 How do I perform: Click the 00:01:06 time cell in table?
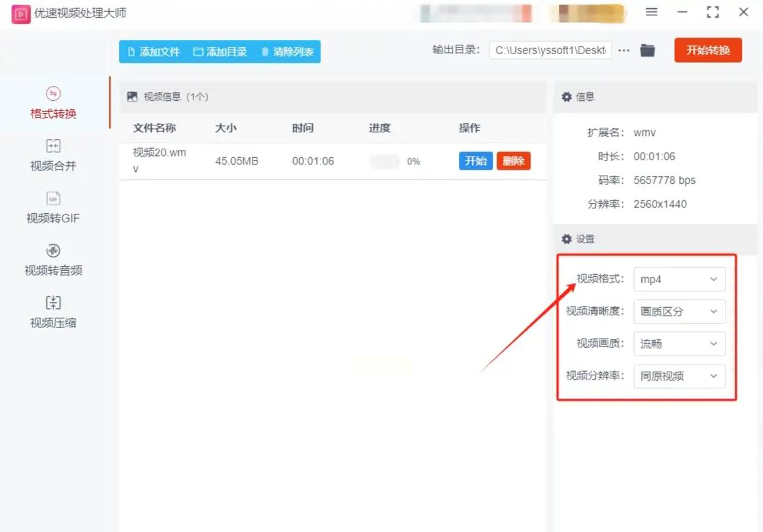(x=313, y=162)
